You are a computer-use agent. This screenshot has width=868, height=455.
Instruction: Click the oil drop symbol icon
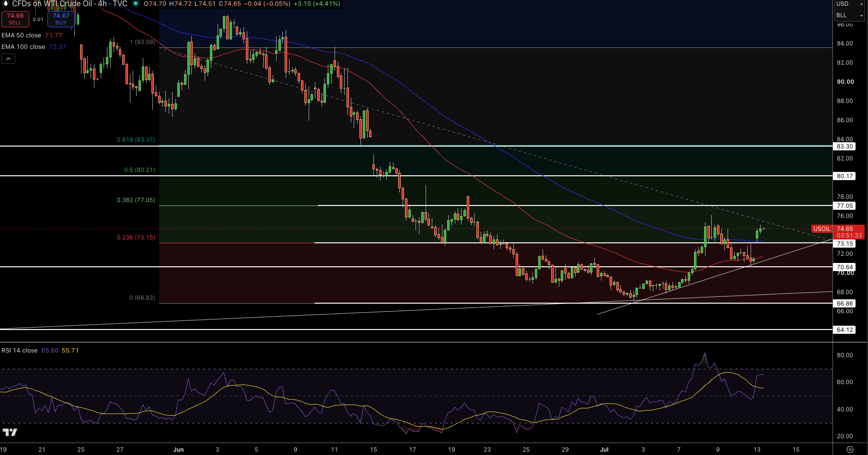point(6,3)
